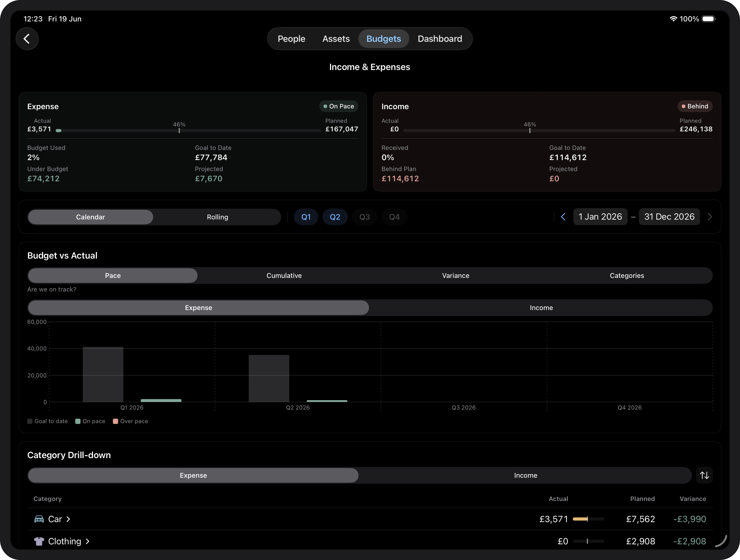Tap the Car planned £7,562 amount

click(641, 519)
